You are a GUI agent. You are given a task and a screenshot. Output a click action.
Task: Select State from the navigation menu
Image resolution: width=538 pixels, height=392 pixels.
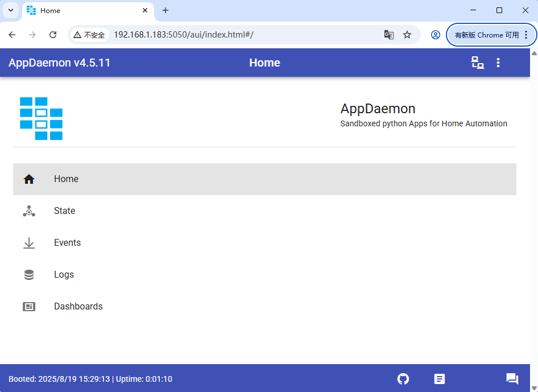pyautogui.click(x=64, y=211)
